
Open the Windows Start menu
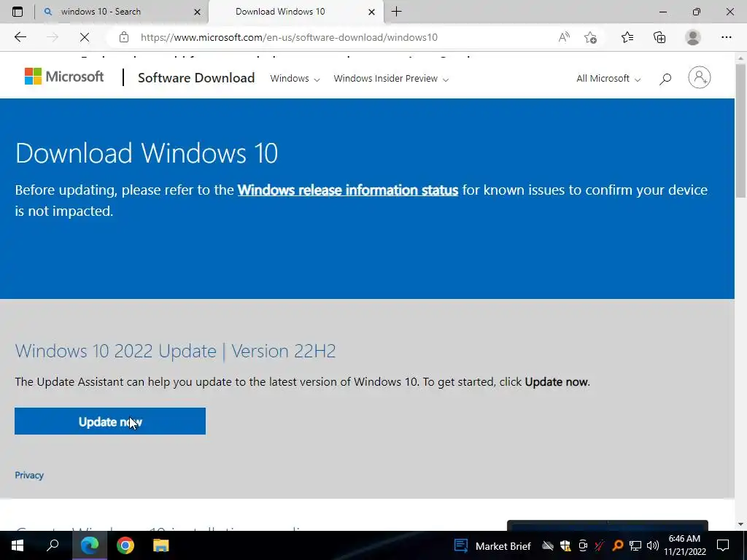point(18,545)
